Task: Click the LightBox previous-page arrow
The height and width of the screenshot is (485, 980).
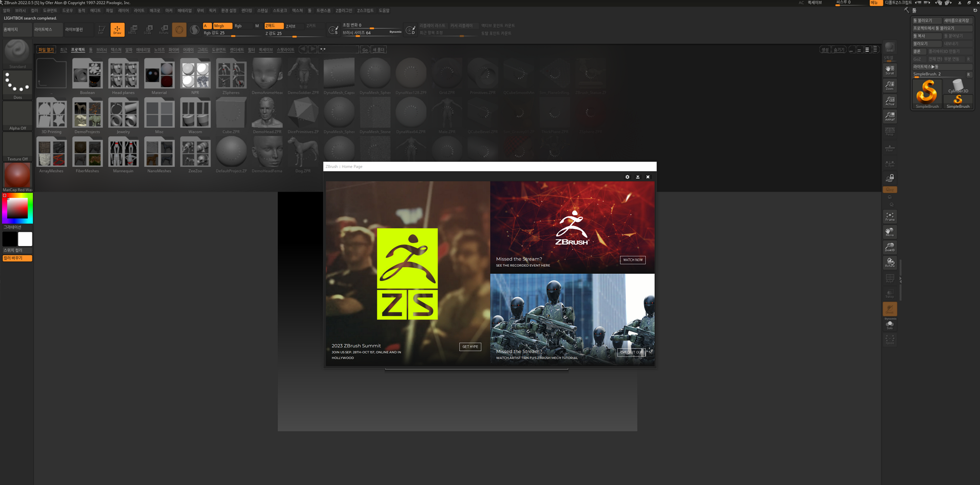Action: click(303, 49)
